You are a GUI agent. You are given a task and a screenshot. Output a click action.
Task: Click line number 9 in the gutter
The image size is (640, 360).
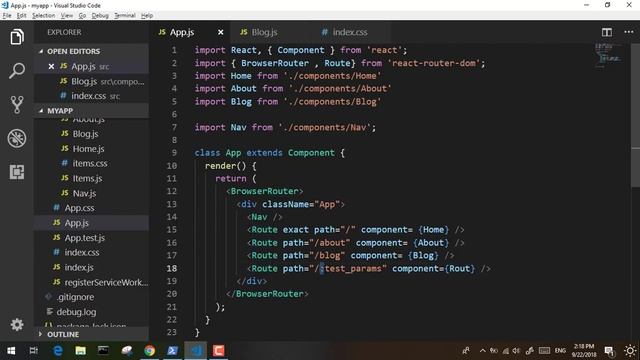[174, 153]
